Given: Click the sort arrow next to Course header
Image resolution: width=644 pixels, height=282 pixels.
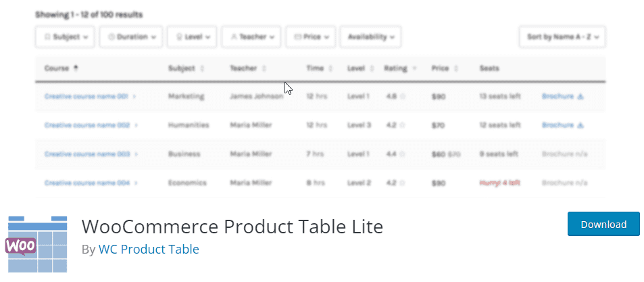Looking at the screenshot, I should [x=76, y=68].
